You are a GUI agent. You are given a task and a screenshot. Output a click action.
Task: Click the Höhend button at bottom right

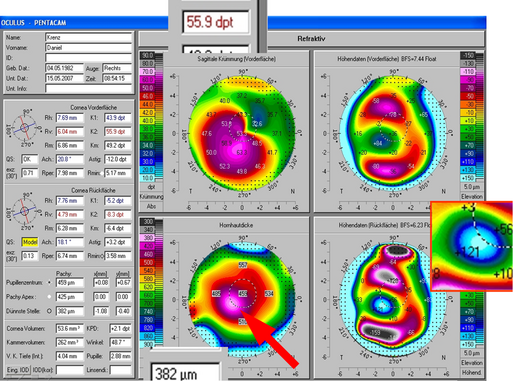(472, 372)
